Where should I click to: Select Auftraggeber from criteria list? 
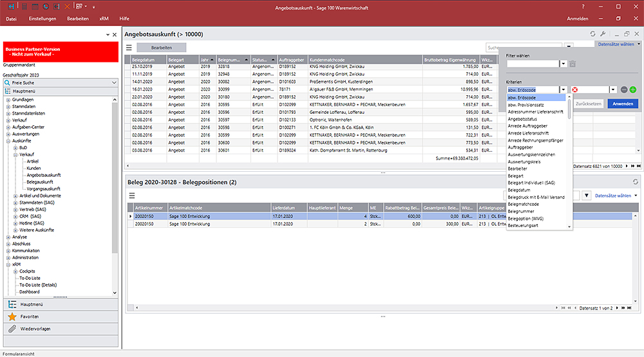pos(520,147)
